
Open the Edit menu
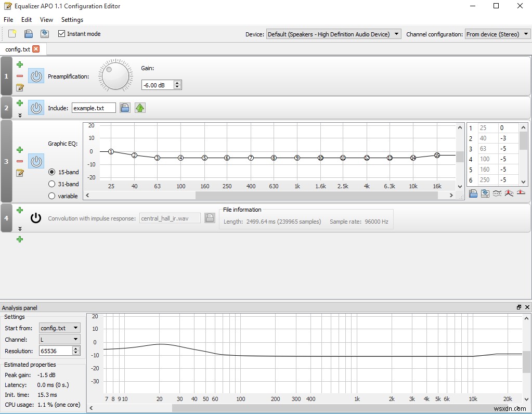[x=27, y=20]
